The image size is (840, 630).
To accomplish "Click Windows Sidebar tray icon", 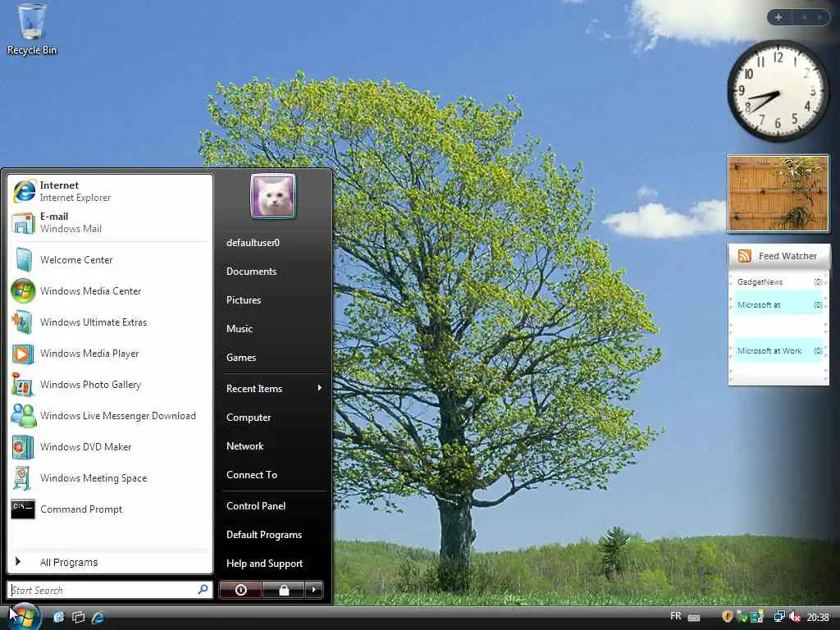I will (756, 617).
